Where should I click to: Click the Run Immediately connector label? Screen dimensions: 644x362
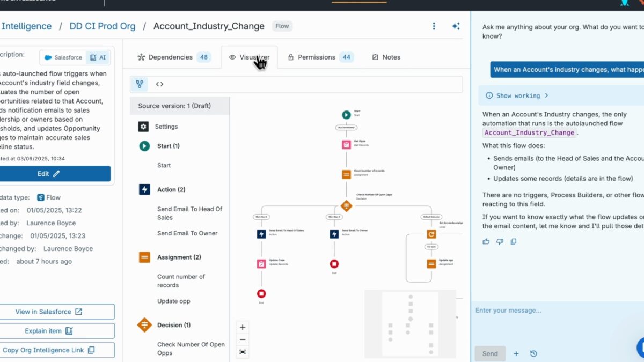(346, 128)
